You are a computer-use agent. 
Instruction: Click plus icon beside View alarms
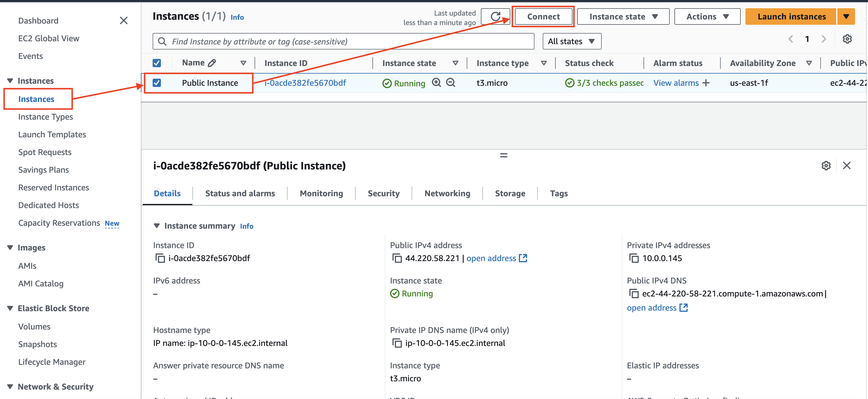pos(706,83)
